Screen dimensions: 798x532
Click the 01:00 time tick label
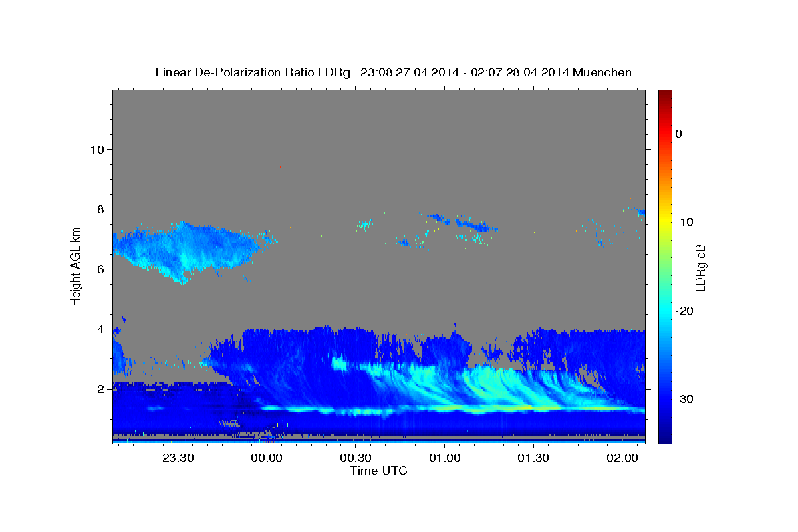pos(444,458)
